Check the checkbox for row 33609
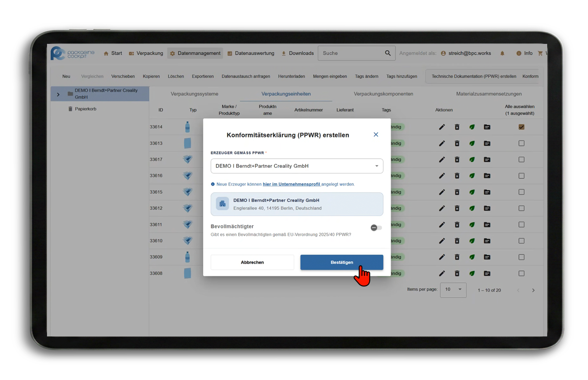Viewport: 588px width, 380px height. [521, 257]
